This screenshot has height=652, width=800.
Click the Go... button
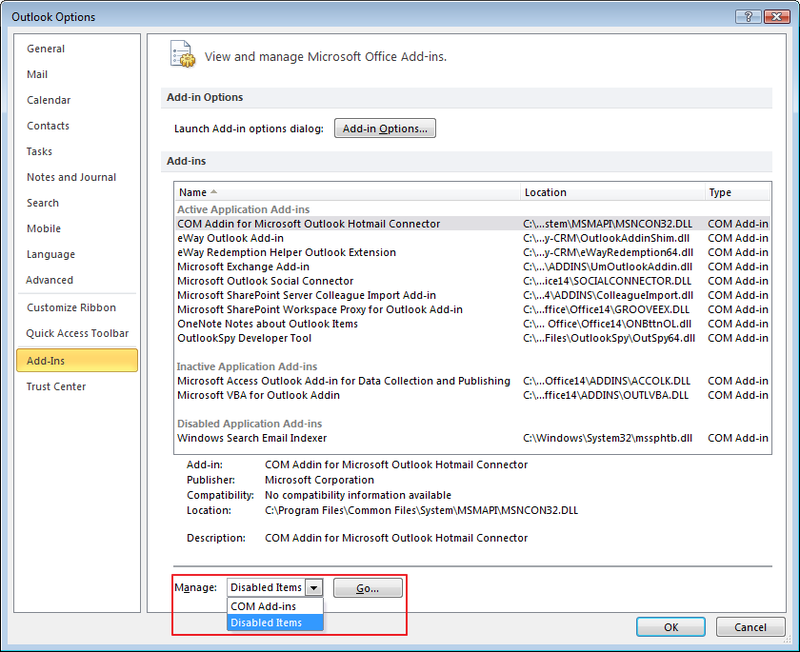click(x=367, y=588)
